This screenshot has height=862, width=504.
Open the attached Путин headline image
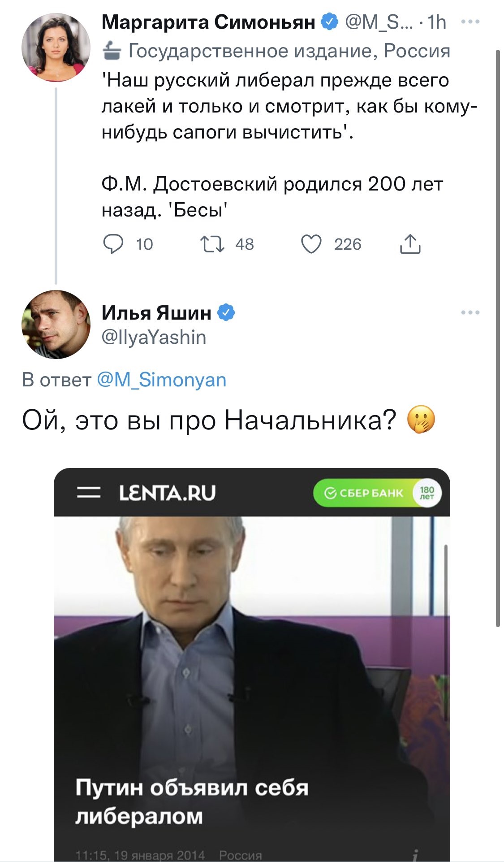point(251,672)
